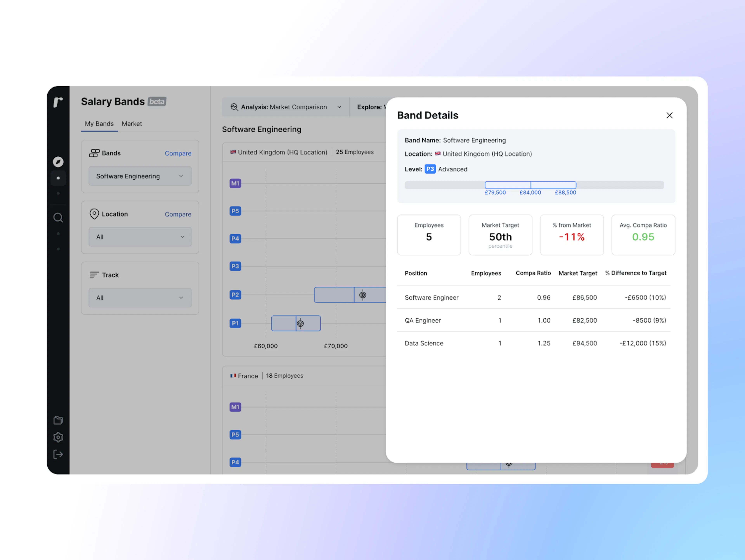Click the P3 badge in Band Details
The image size is (745, 560).
click(x=430, y=169)
